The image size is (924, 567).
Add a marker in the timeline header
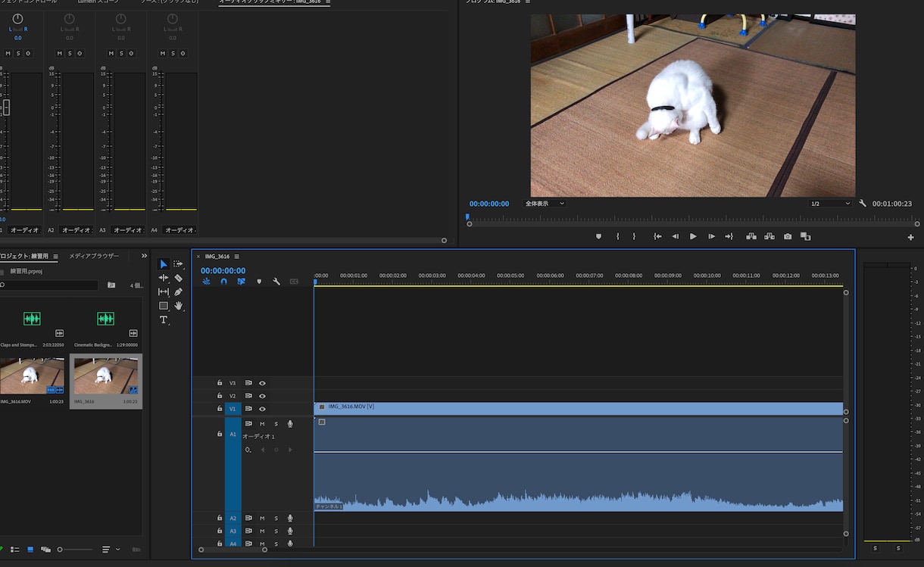(x=259, y=282)
